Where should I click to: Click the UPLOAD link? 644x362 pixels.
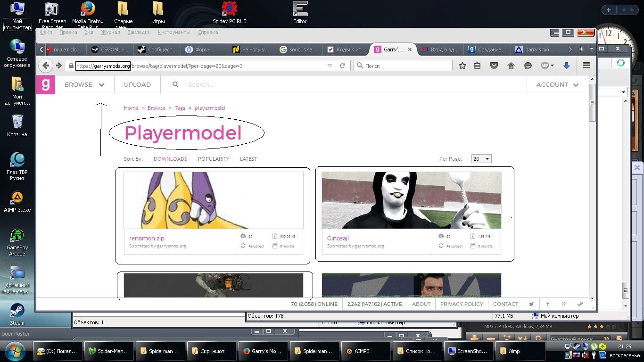[137, 84]
